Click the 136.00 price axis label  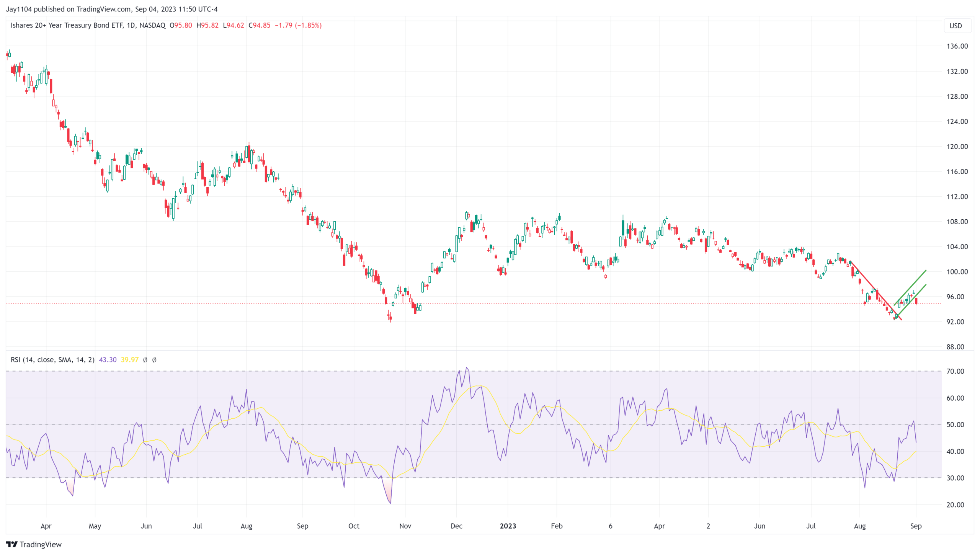tap(957, 46)
